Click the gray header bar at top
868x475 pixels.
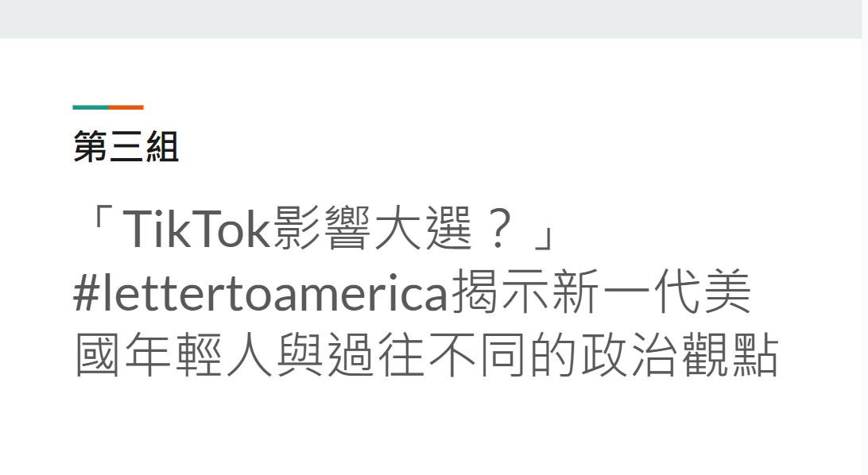pyautogui.click(x=431, y=19)
